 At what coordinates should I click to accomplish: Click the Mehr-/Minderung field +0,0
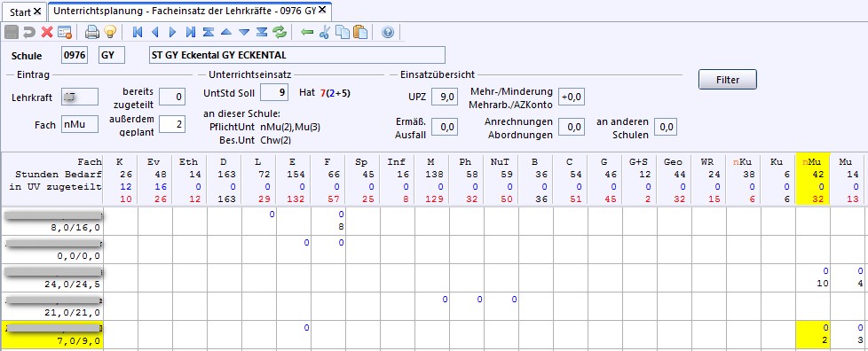click(572, 97)
